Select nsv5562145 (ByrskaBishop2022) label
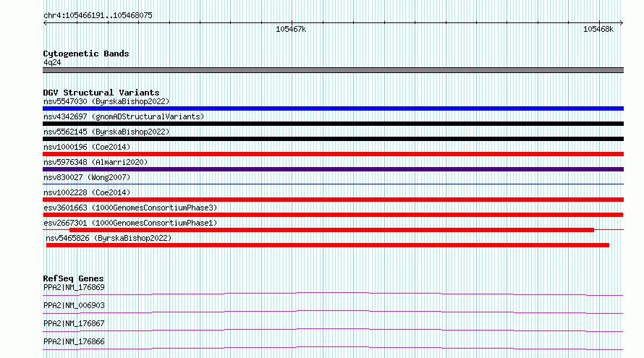Viewport: 644px width, 358px height. click(106, 132)
